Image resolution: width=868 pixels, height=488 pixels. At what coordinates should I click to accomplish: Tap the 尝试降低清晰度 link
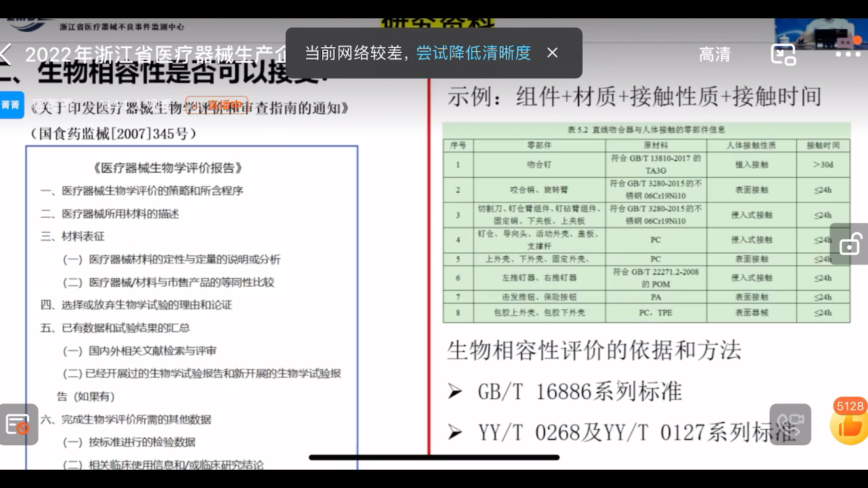[x=473, y=53]
